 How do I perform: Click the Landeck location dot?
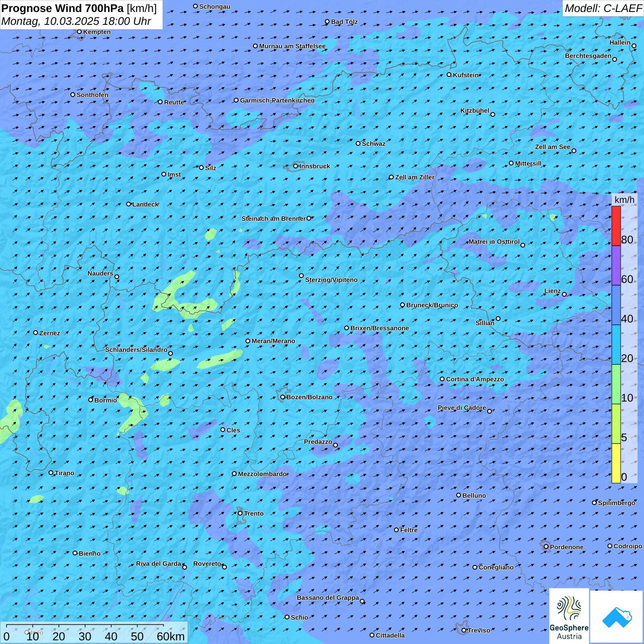128,204
